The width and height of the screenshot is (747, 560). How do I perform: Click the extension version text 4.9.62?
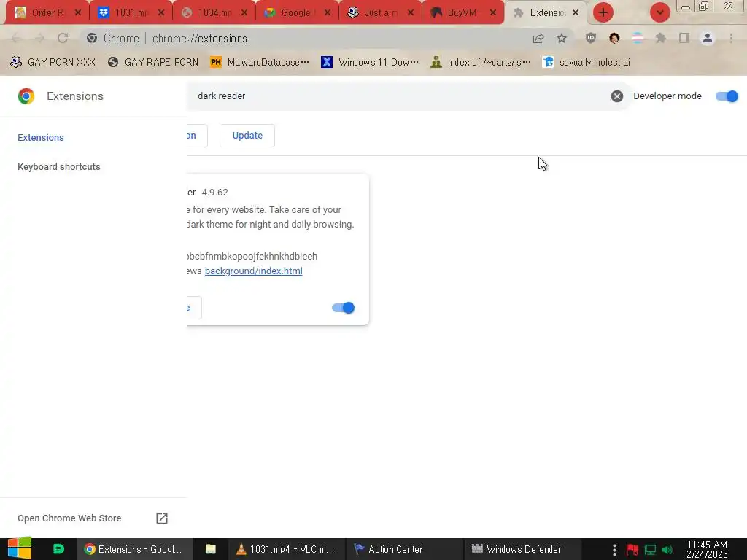click(215, 192)
